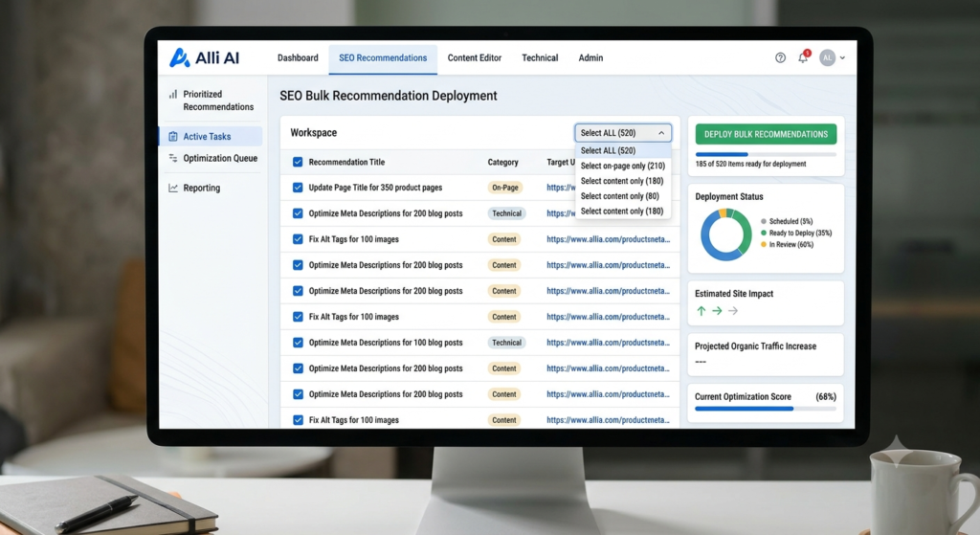Click the Current Optimization Score progress bar
The height and width of the screenshot is (535, 980).
765,409
